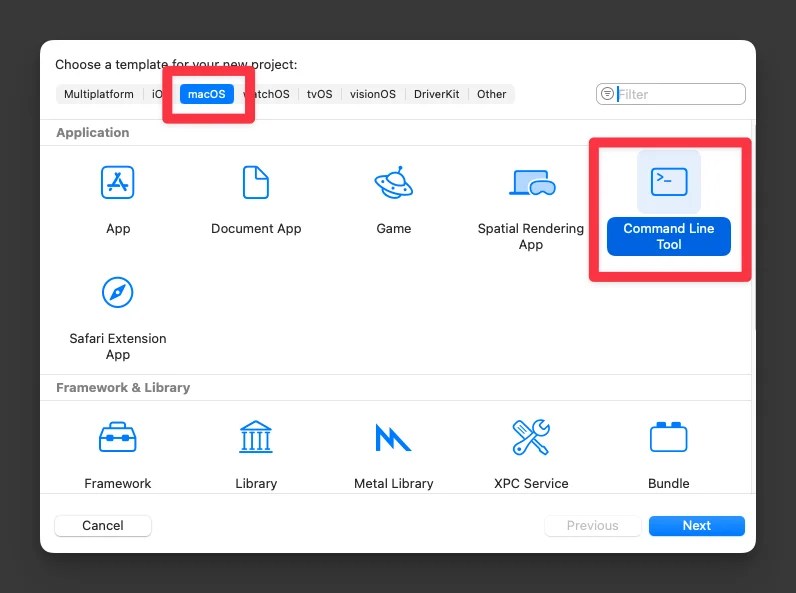Choose the Framework toolbox icon

[x=117, y=437]
